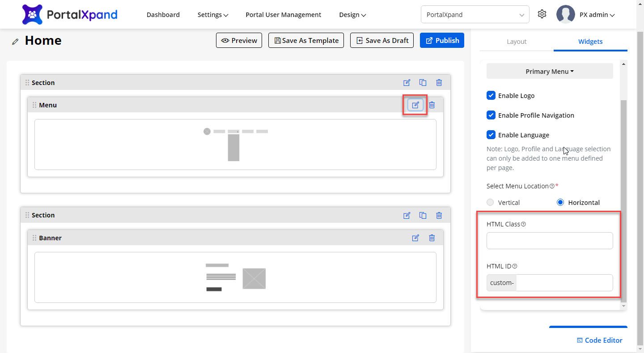The height and width of the screenshot is (353, 644).
Task: Switch to the Layout tab
Action: click(x=517, y=42)
